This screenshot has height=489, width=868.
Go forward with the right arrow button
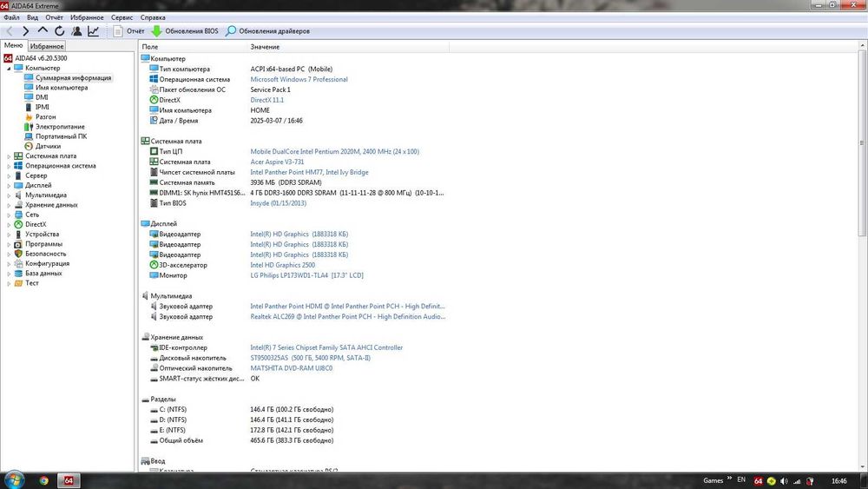(x=25, y=31)
